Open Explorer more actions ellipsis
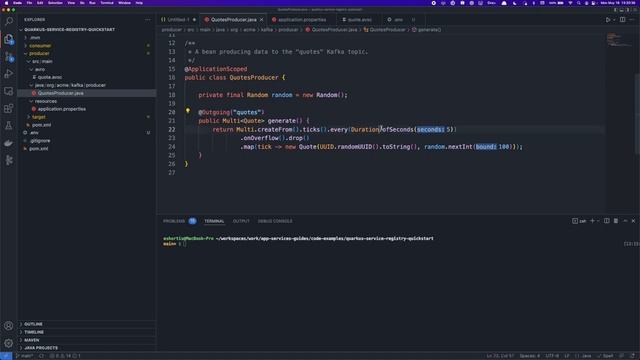640x360 pixels. coord(147,20)
